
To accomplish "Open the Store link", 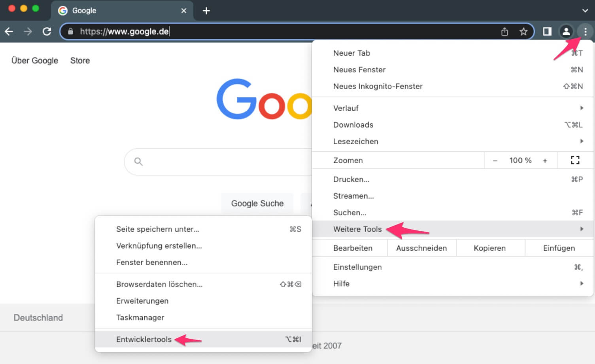I will point(80,60).
